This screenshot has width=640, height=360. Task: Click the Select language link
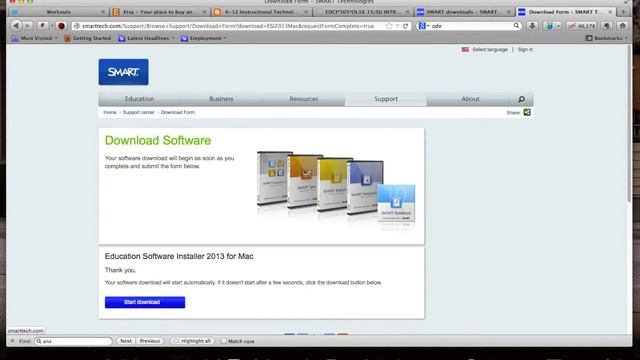pos(490,49)
